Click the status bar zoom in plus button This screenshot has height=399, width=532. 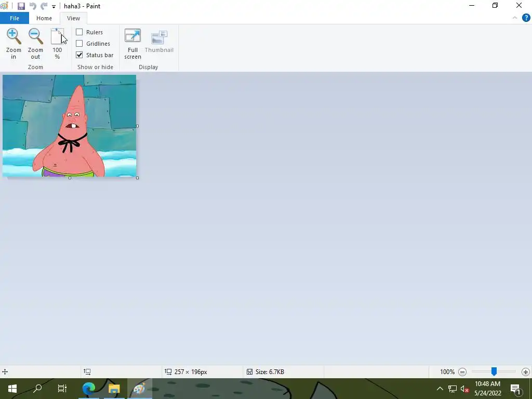(526, 372)
